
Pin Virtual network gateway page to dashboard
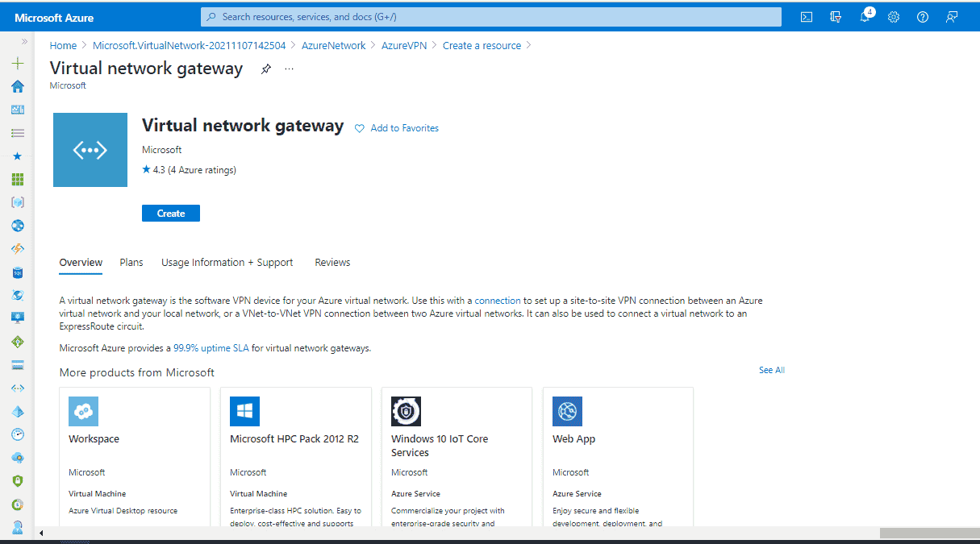click(x=266, y=69)
